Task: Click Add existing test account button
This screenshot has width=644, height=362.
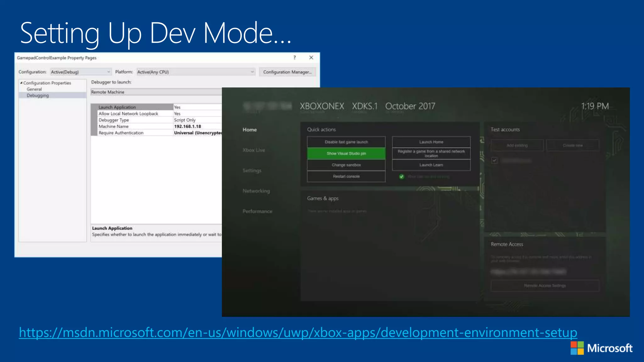Action: coord(517,145)
